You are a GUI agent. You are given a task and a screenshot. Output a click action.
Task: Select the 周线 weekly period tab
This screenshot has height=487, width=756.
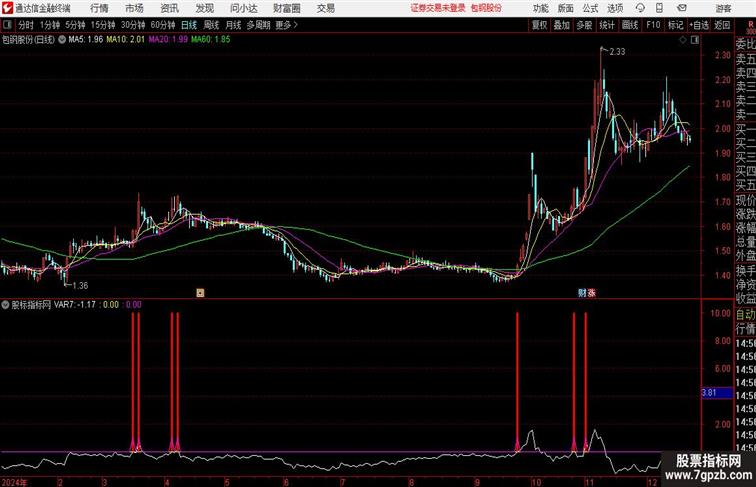(211, 25)
